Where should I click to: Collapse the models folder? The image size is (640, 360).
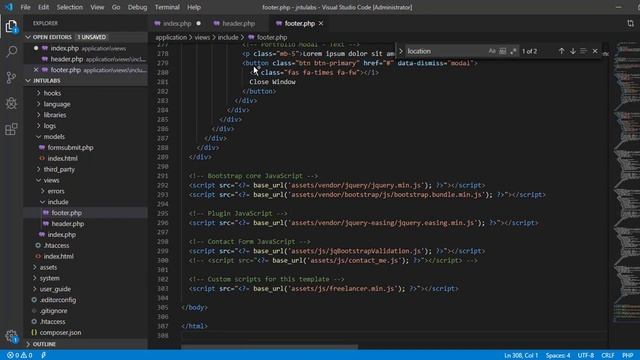coord(54,137)
